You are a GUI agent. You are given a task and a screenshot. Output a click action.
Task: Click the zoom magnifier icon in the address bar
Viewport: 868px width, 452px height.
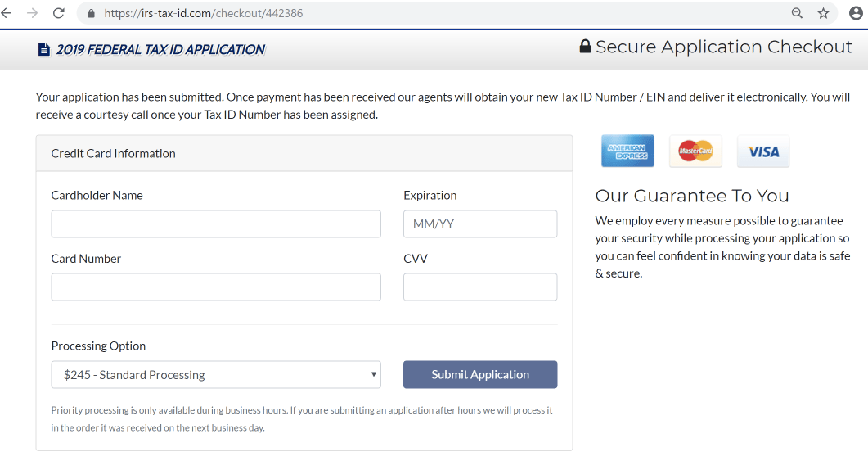point(797,13)
